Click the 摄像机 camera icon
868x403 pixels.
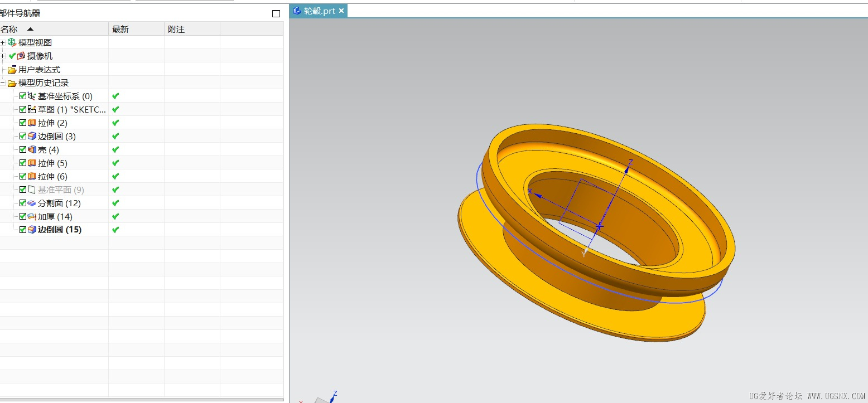[21, 56]
